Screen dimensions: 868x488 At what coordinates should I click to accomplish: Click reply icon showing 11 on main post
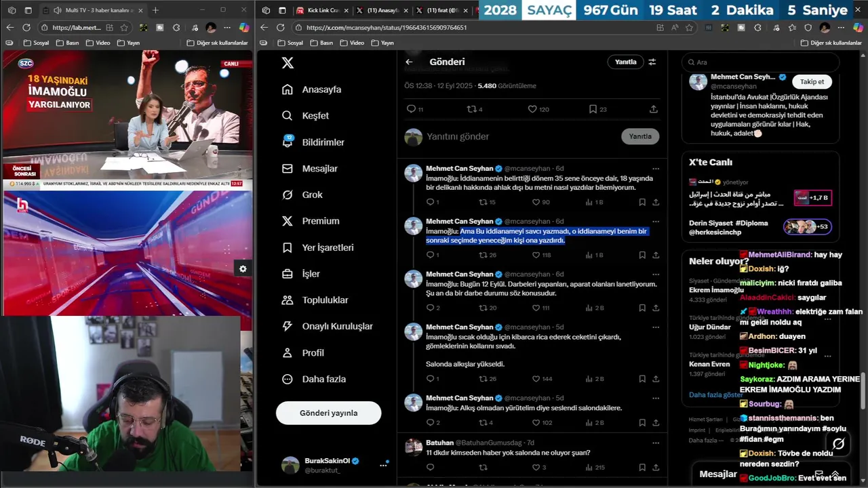[414, 109]
